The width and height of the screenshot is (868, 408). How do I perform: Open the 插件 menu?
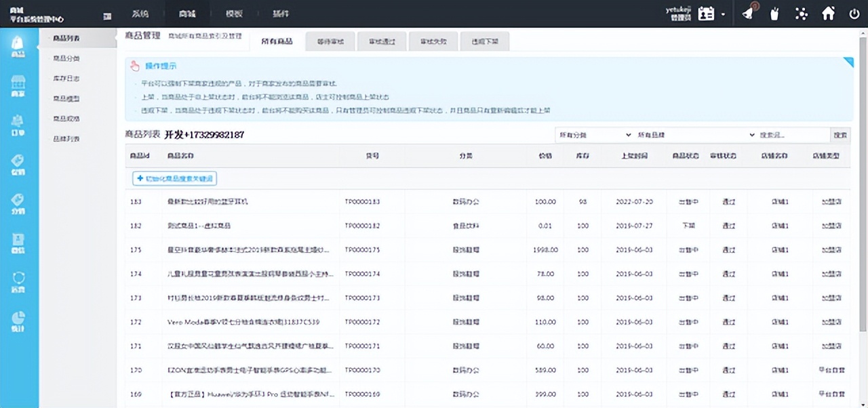[280, 13]
